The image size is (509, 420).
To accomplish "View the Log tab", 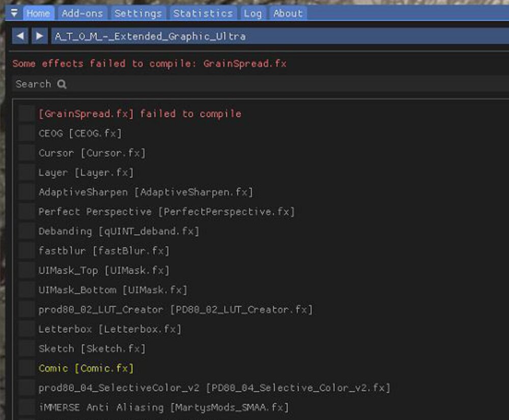I will (x=252, y=13).
